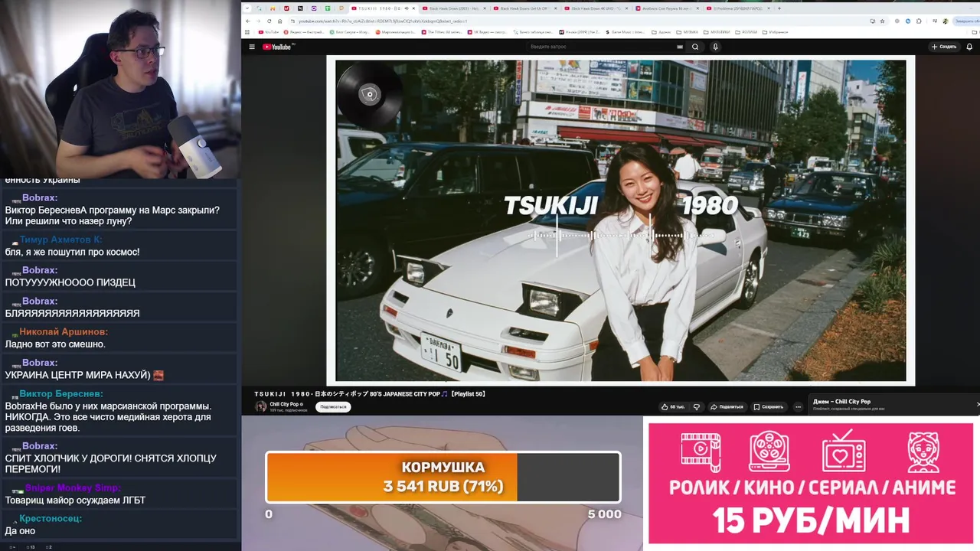
Task: Open the tab search dropdown arrow
Action: tap(247, 8)
